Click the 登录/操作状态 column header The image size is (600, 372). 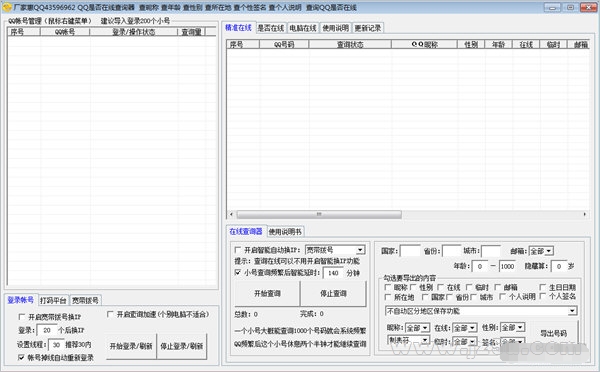(x=134, y=32)
